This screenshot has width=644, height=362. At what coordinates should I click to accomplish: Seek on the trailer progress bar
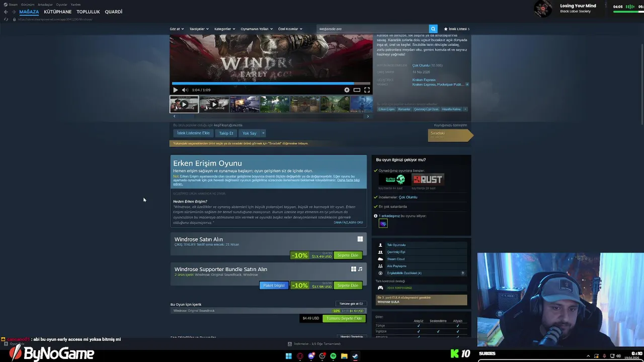point(271,83)
